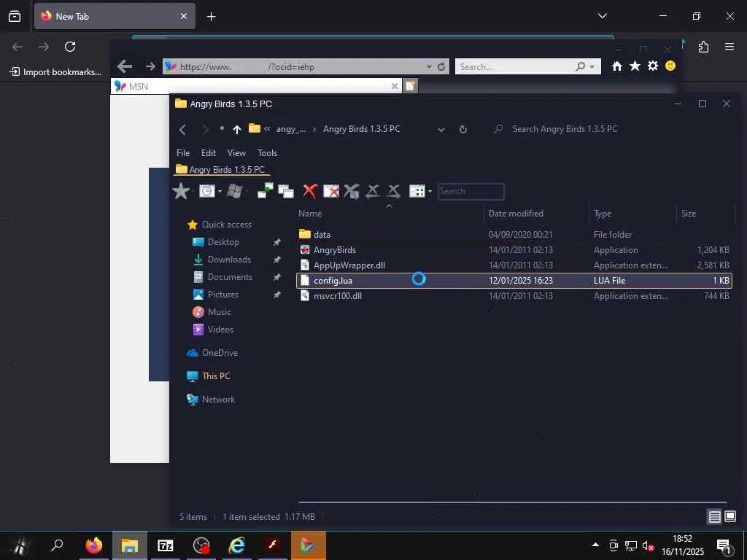Click the window-with-red-X close others icon

point(331,191)
